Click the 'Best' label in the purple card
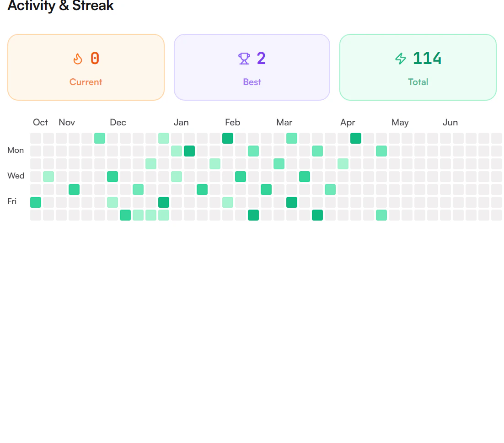 (252, 82)
